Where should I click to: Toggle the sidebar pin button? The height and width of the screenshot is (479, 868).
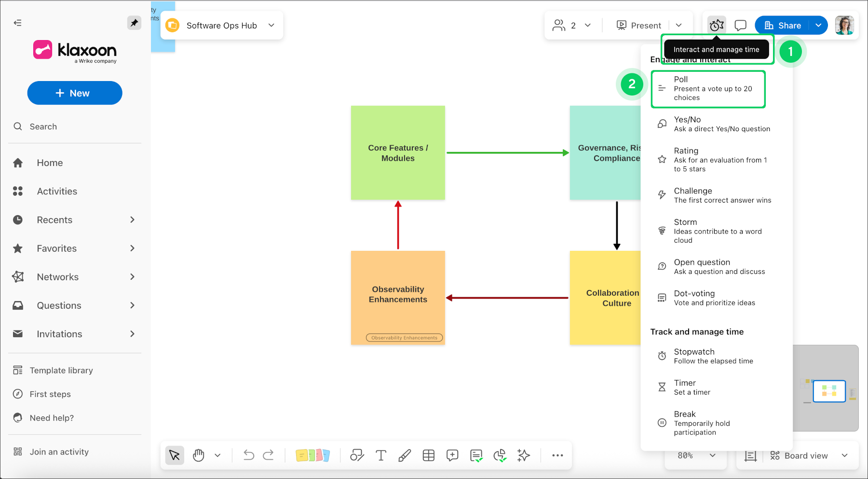click(134, 23)
